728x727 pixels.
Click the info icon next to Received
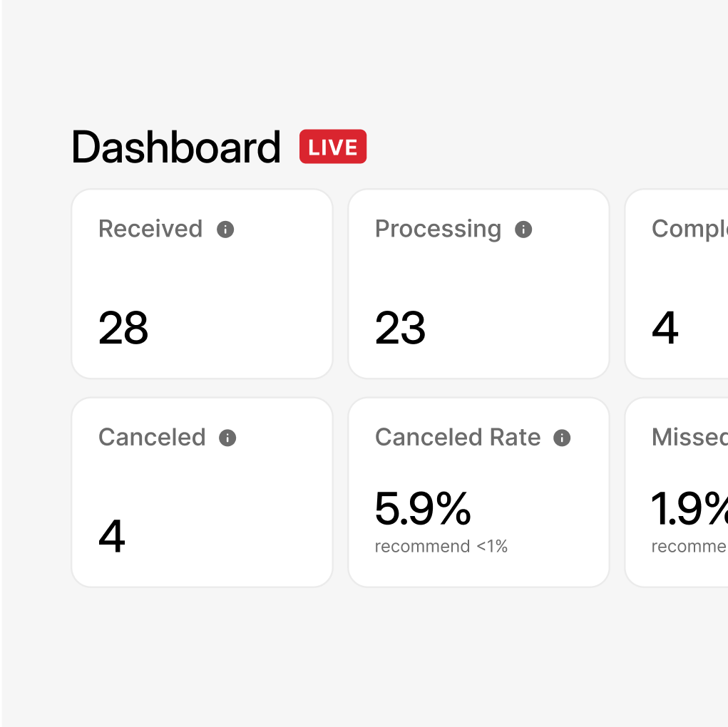(225, 230)
